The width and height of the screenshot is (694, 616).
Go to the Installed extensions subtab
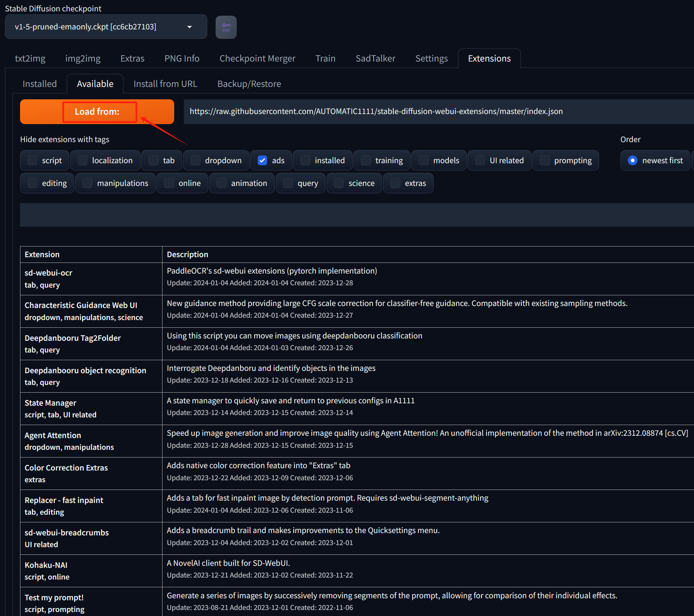[x=40, y=84]
